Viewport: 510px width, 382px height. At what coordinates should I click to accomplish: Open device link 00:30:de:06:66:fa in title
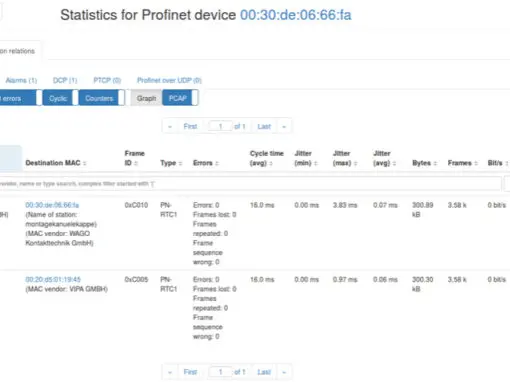pyautogui.click(x=296, y=15)
